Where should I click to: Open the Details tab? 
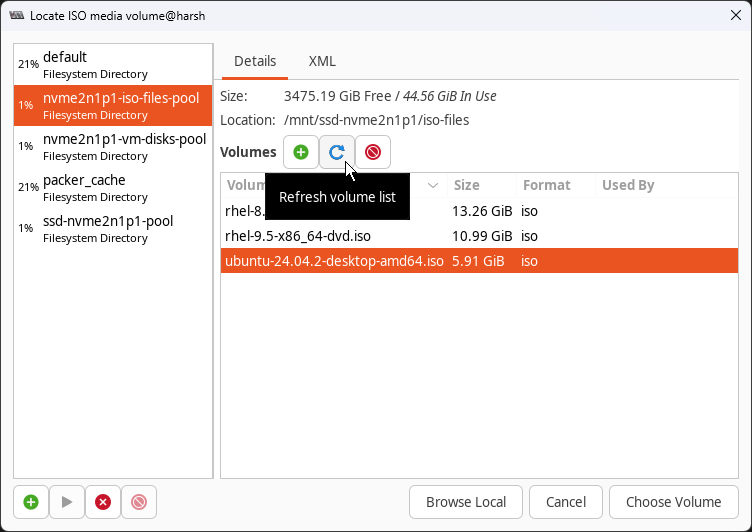point(255,61)
